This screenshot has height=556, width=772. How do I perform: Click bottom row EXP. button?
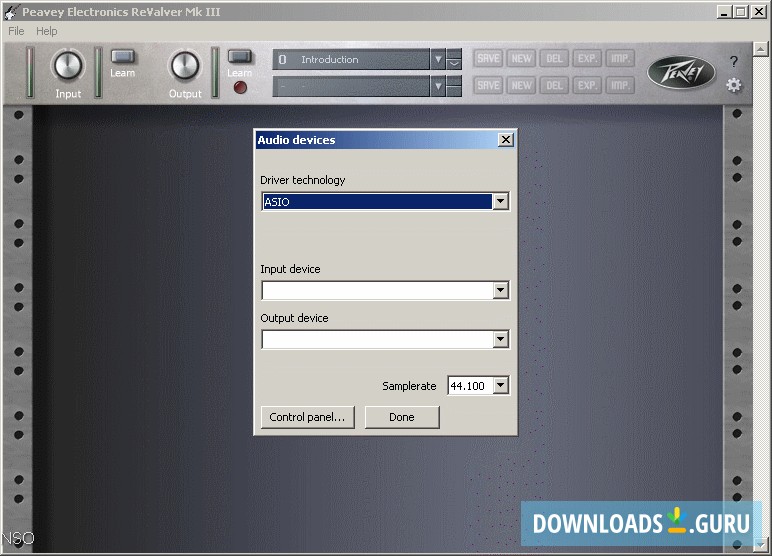587,85
